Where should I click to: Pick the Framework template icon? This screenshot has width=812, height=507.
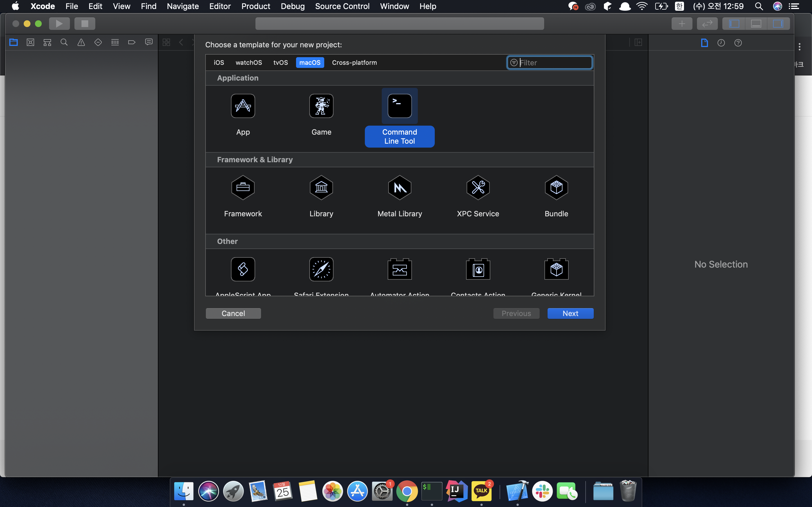[x=242, y=187]
